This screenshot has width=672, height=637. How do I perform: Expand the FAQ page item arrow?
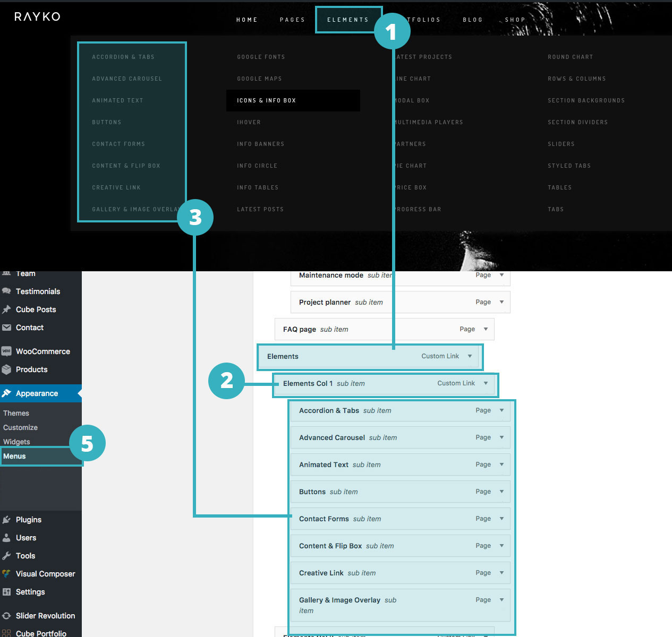(x=486, y=329)
